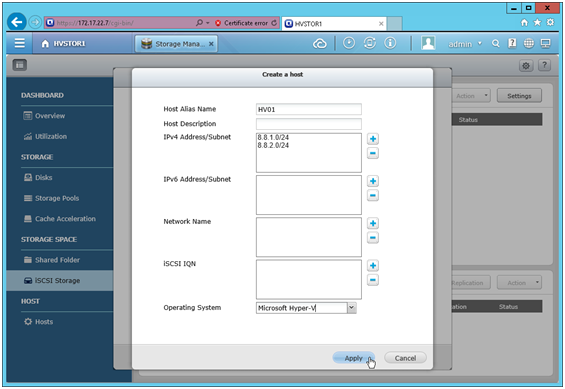The height and width of the screenshot is (389, 565).
Task: Select the HVSTOR1 browser tab
Action: pos(334,24)
